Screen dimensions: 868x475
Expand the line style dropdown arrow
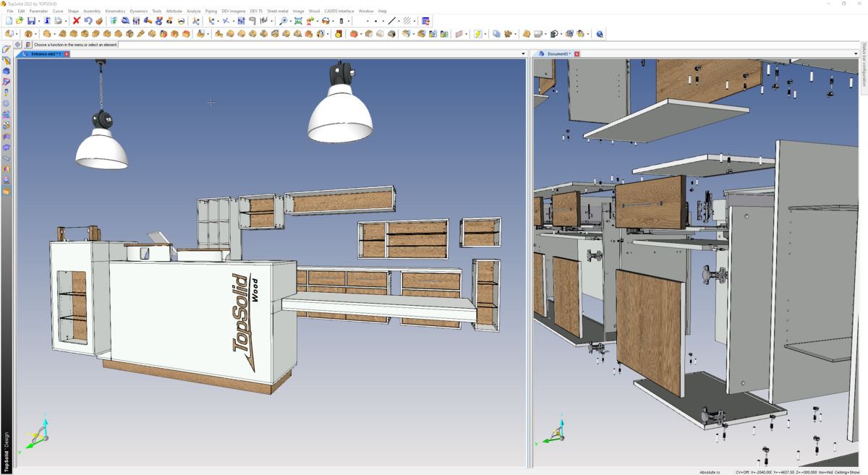click(x=399, y=21)
